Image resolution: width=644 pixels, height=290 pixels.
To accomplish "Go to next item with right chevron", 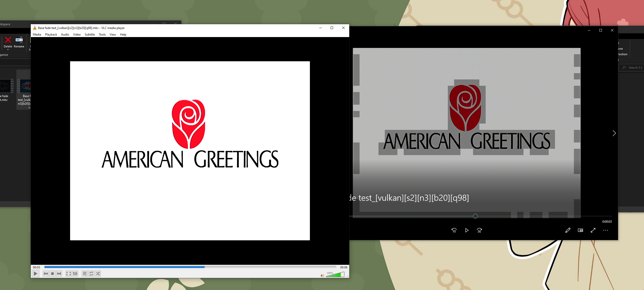I will (614, 133).
